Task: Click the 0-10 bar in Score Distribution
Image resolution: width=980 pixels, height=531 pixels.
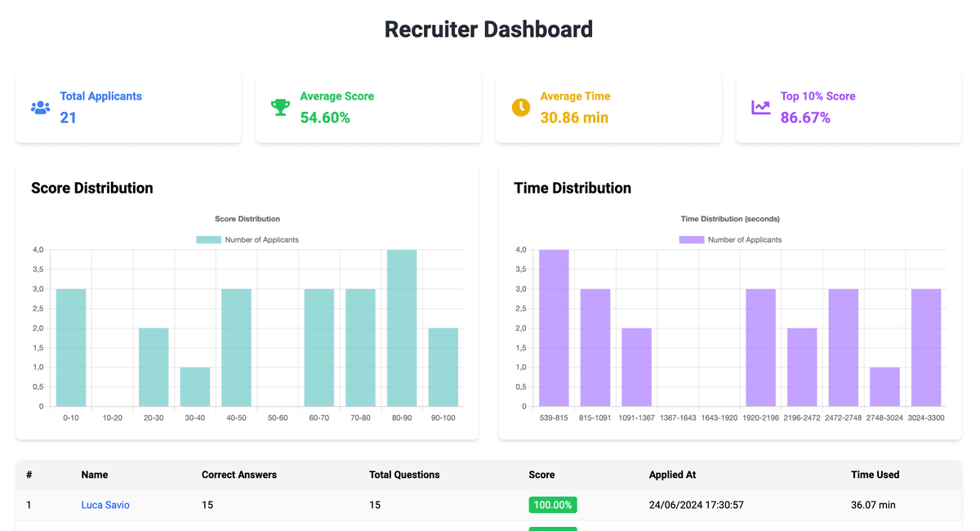Action: (71, 347)
